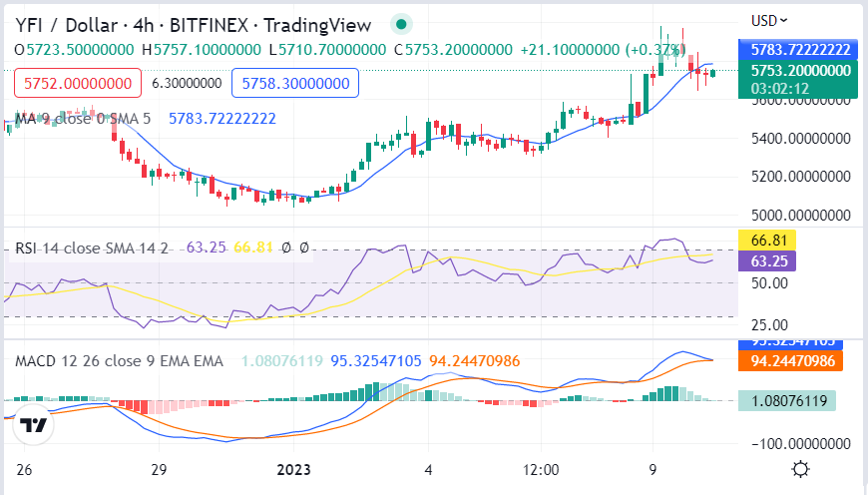
Task: Open the TradingView logo link
Action: tap(33, 425)
